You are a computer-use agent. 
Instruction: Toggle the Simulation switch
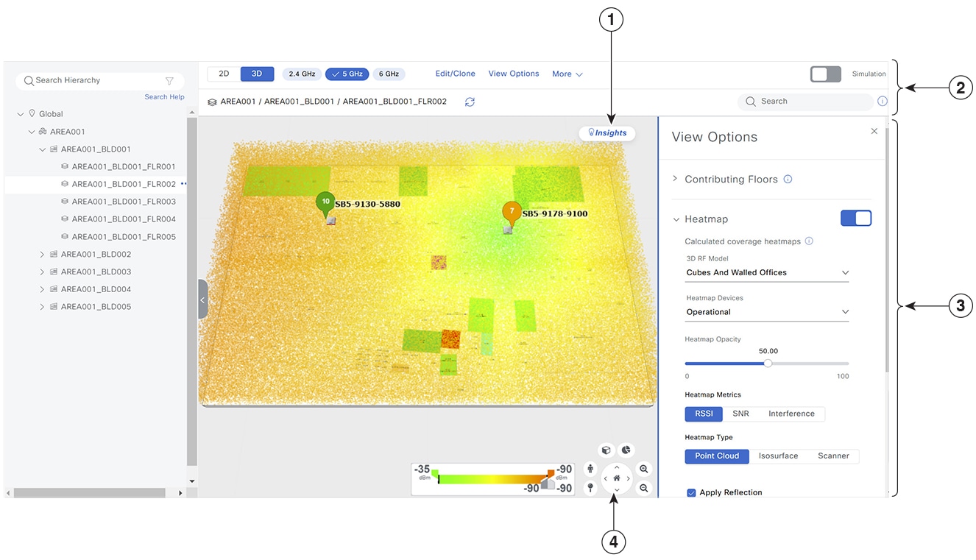[826, 74]
